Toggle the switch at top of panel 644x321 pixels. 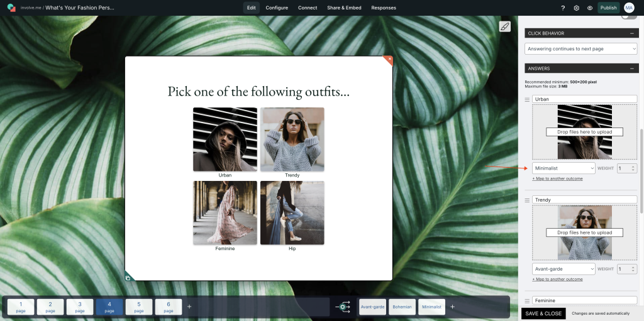pyautogui.click(x=629, y=17)
